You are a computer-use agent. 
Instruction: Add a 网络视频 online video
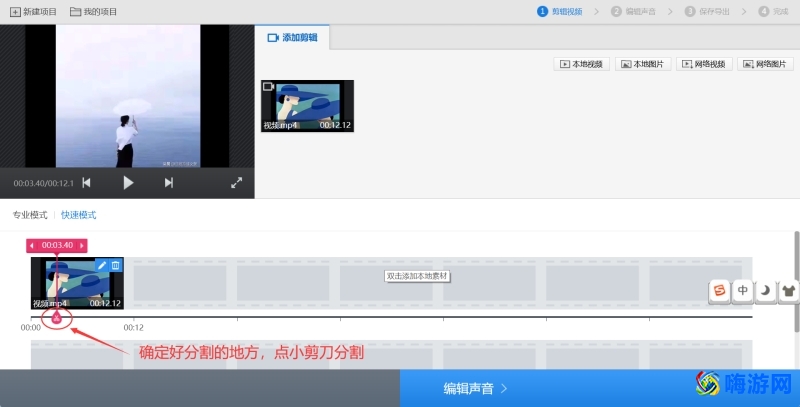tap(704, 64)
